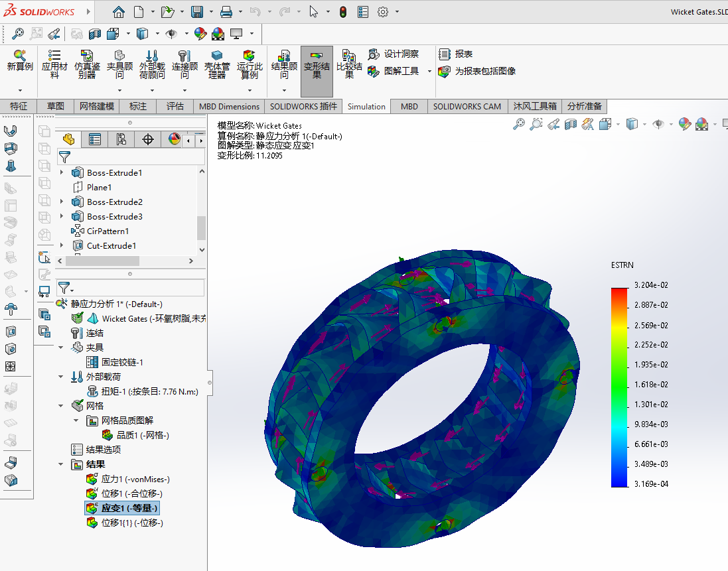Select the DimXpertManager crosshair tab icon
The width and height of the screenshot is (728, 571).
coord(148,139)
